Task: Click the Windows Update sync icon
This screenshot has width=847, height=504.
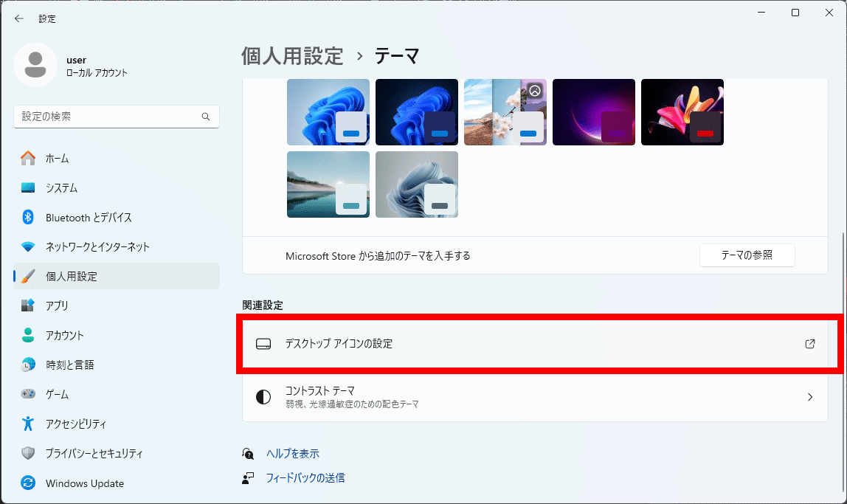Action: point(28,483)
